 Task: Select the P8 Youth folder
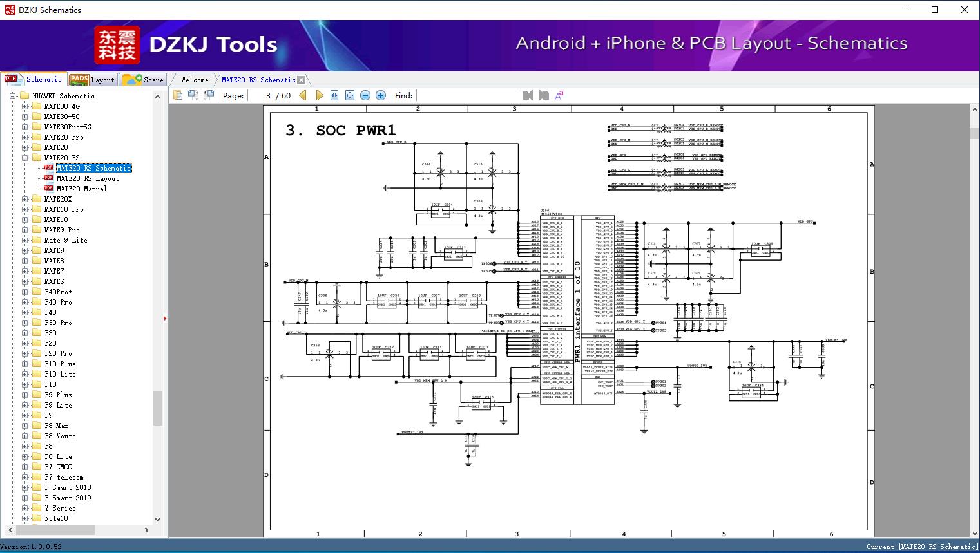(60, 436)
